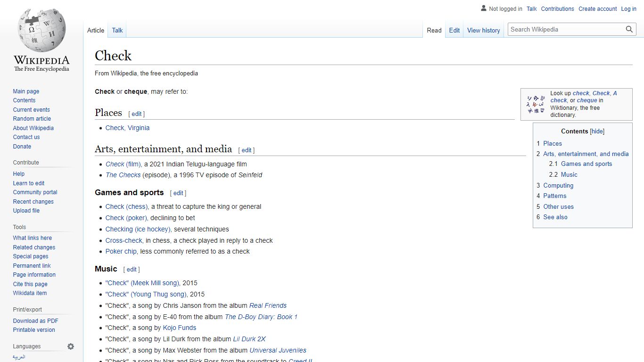Open the Contributions link in the header
The image size is (644, 362).
point(557,9)
